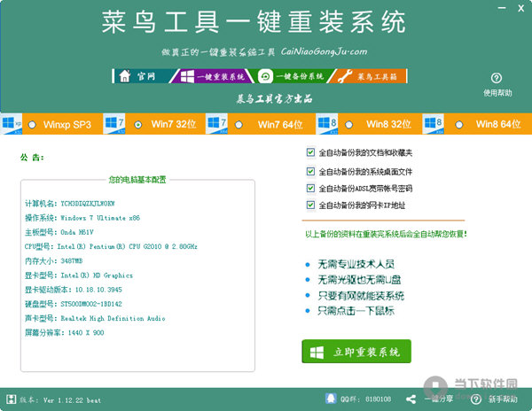Click the save disk icon beside version text

click(x=11, y=399)
